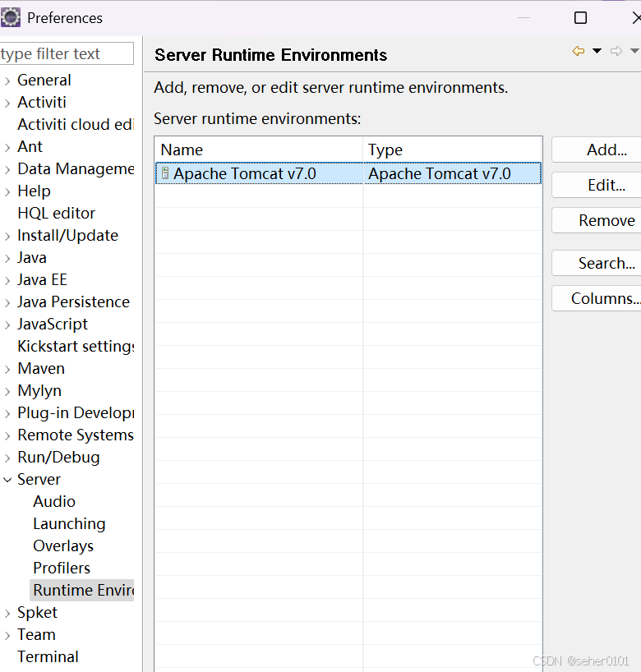Click Search... for server runtimes
This screenshot has height=672, width=641.
597,263
